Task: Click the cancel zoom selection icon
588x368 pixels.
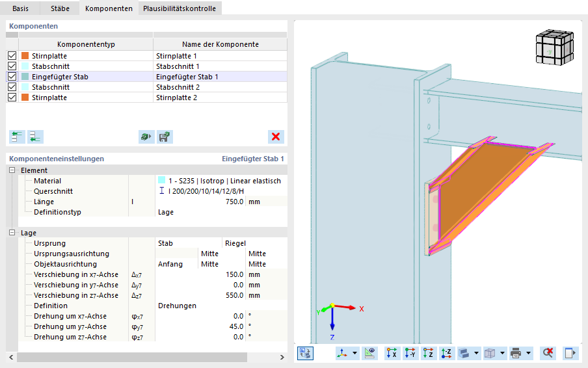Action: [548, 353]
